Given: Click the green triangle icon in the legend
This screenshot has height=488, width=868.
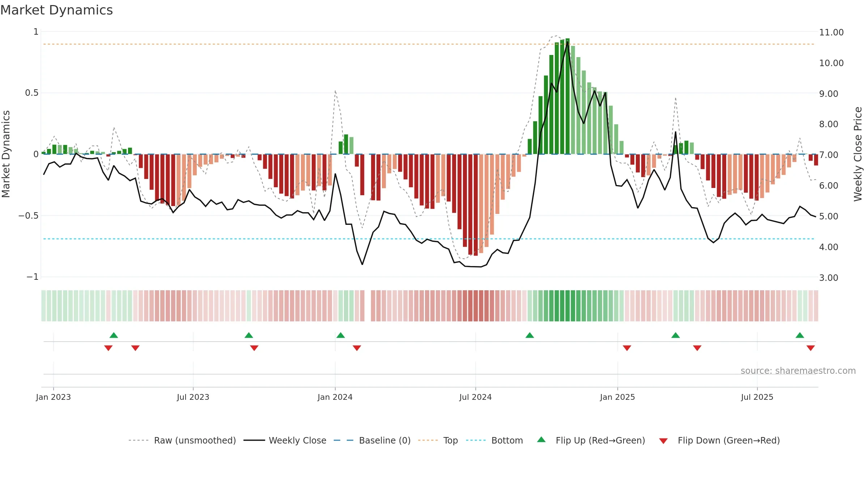Looking at the screenshot, I should tap(541, 440).
